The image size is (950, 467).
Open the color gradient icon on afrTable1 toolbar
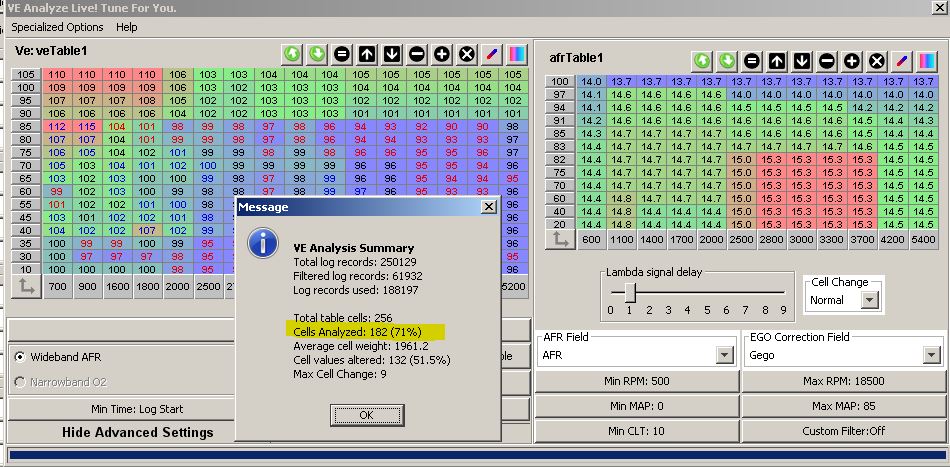pos(927,60)
